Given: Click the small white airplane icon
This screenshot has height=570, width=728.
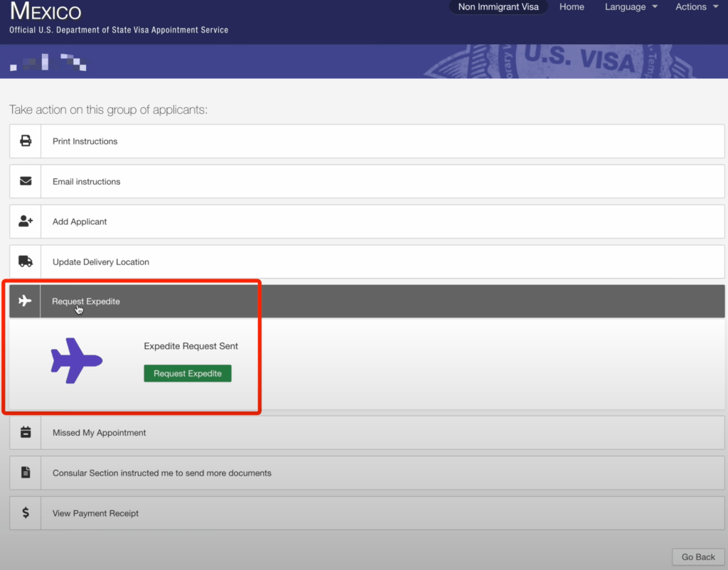Looking at the screenshot, I should (x=25, y=301).
